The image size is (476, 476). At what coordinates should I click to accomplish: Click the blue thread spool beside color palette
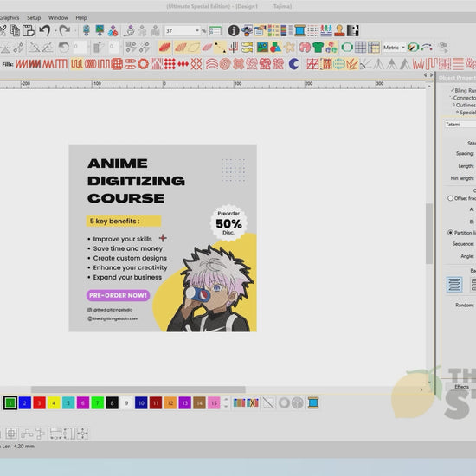(x=313, y=402)
